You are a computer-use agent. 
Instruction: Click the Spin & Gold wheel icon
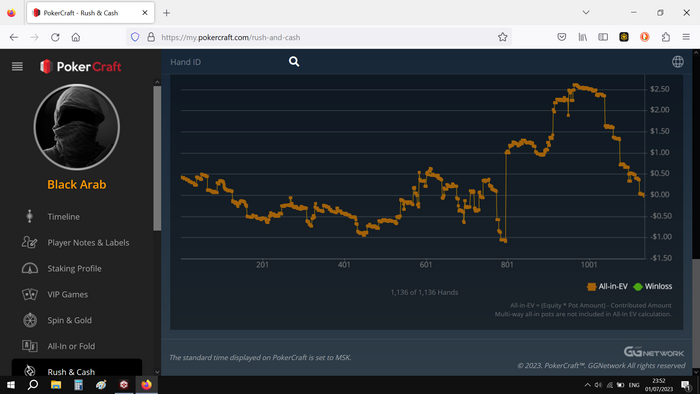point(29,320)
